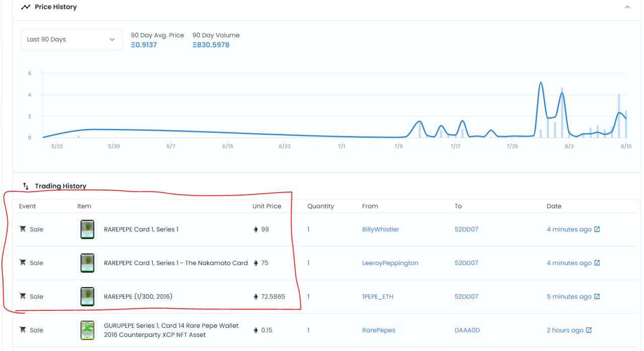Open the GURUPEPE Series 1 card thumbnail
This screenshot has width=644, height=351.
pyautogui.click(x=88, y=330)
